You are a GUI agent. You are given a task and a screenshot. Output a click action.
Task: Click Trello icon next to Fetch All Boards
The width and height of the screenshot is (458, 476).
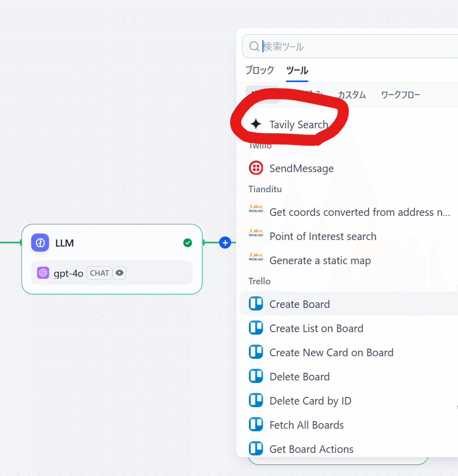click(256, 424)
